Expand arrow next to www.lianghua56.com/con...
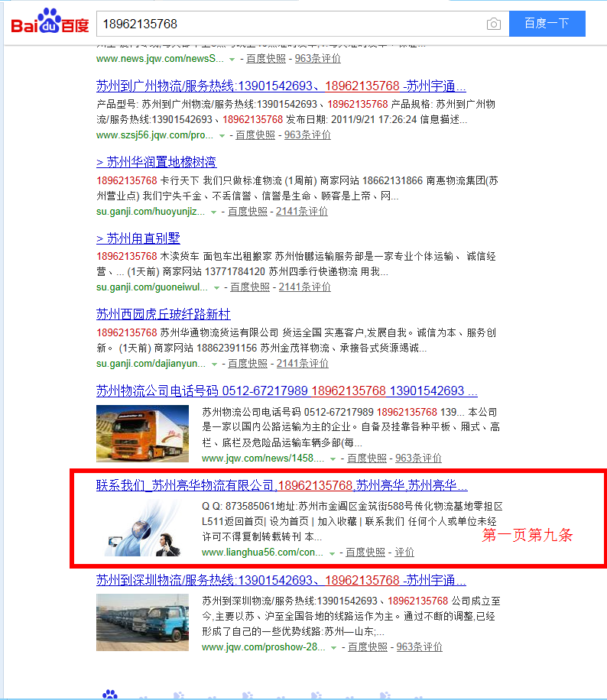The width and height of the screenshot is (607, 700). (x=332, y=553)
